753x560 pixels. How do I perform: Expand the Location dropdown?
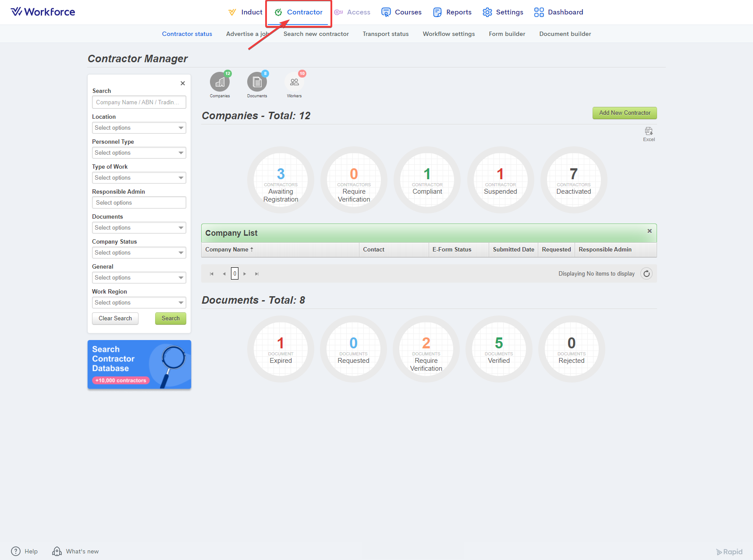(139, 128)
